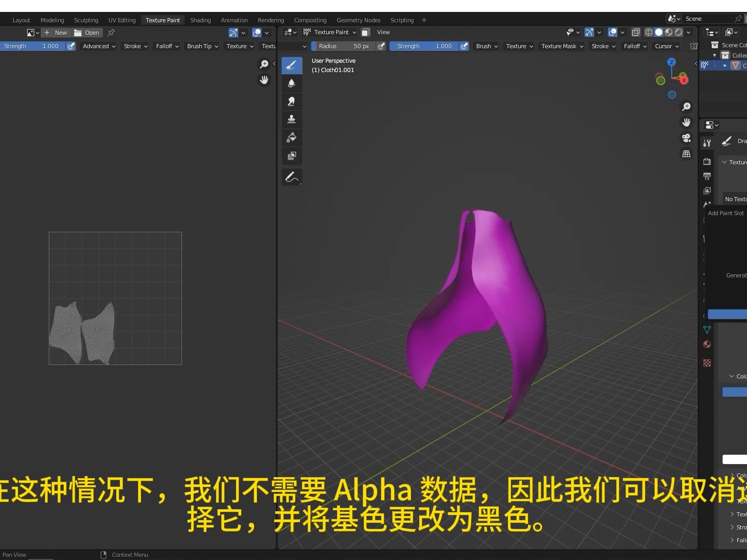Open the Advanced dropdown in image editor
Viewport: 747px width, 560px height.
tap(99, 46)
